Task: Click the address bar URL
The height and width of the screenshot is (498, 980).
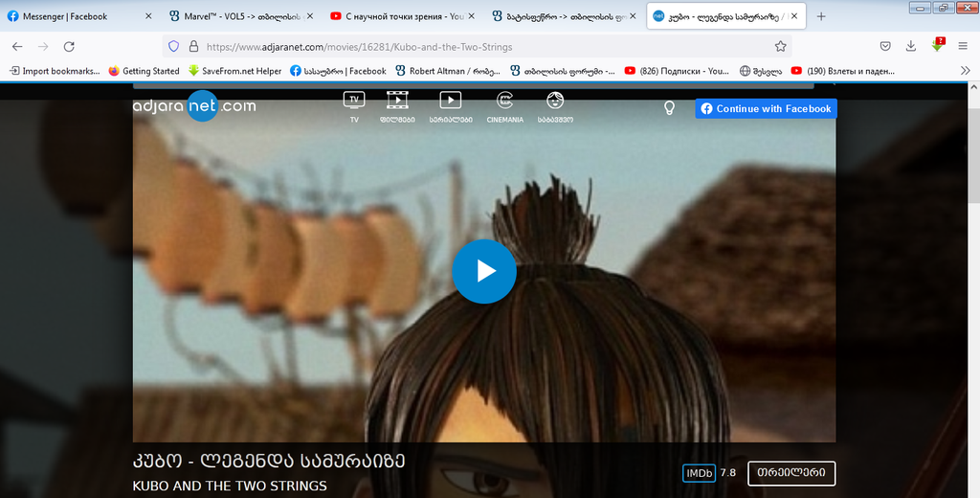Action: pos(360,46)
